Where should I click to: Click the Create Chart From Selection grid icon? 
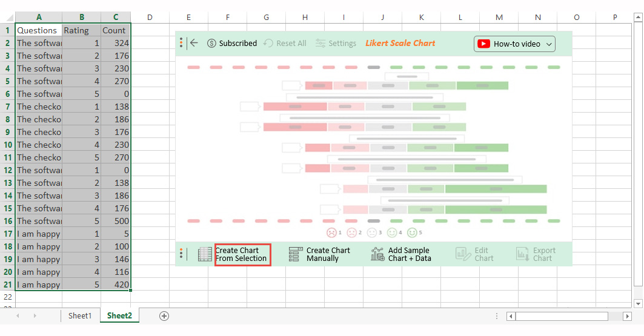(x=205, y=254)
